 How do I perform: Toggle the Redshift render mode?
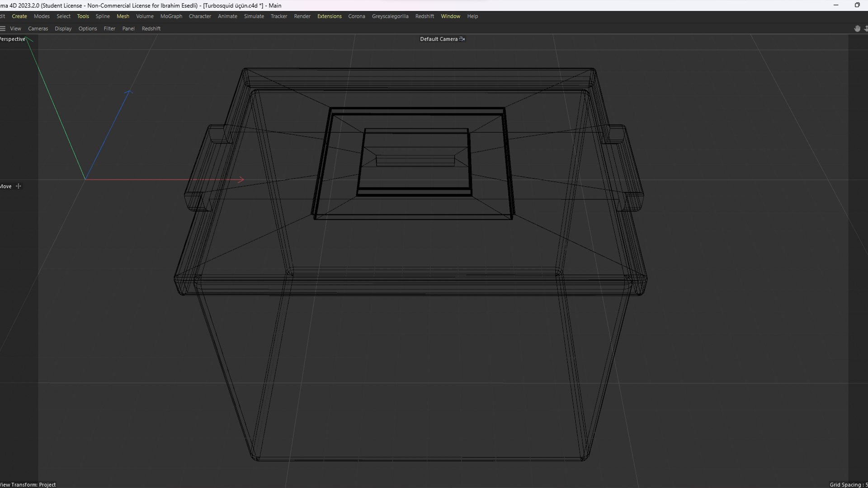(x=151, y=28)
